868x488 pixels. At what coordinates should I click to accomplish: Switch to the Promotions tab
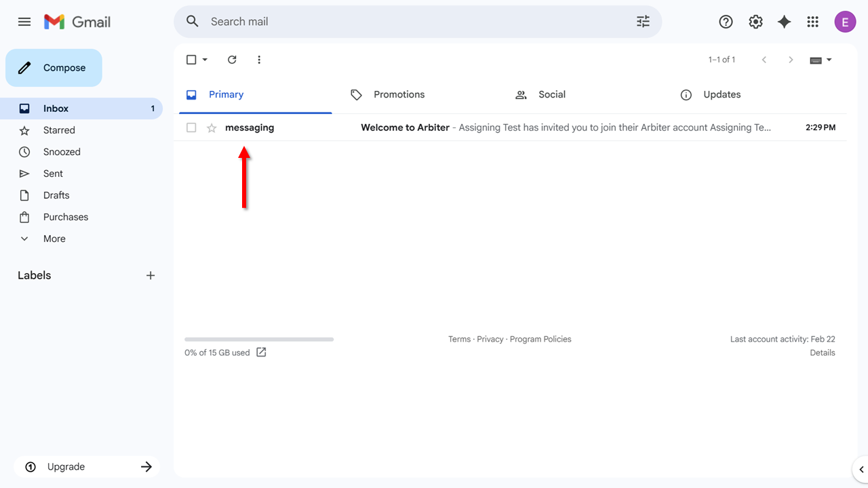coord(420,95)
